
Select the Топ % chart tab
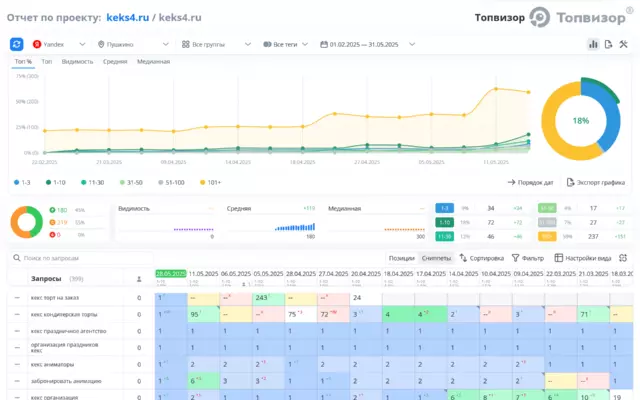point(23,62)
